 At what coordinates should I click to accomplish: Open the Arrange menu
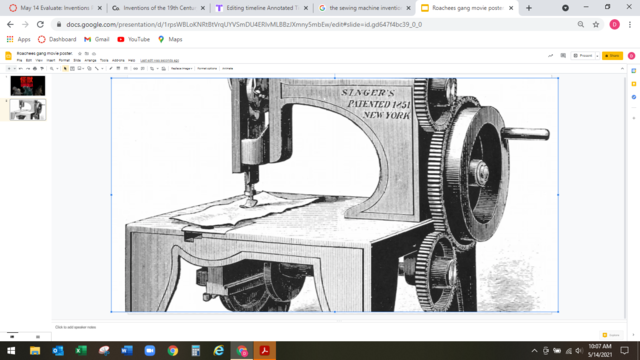coord(90,60)
